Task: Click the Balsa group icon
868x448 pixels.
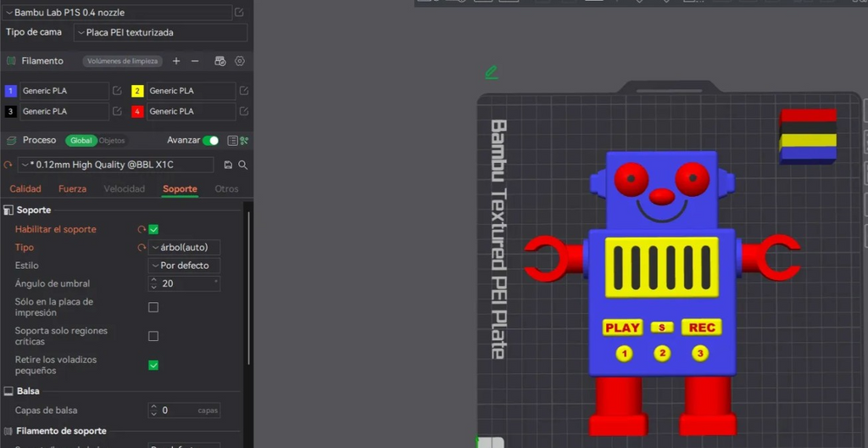Action: click(8, 391)
